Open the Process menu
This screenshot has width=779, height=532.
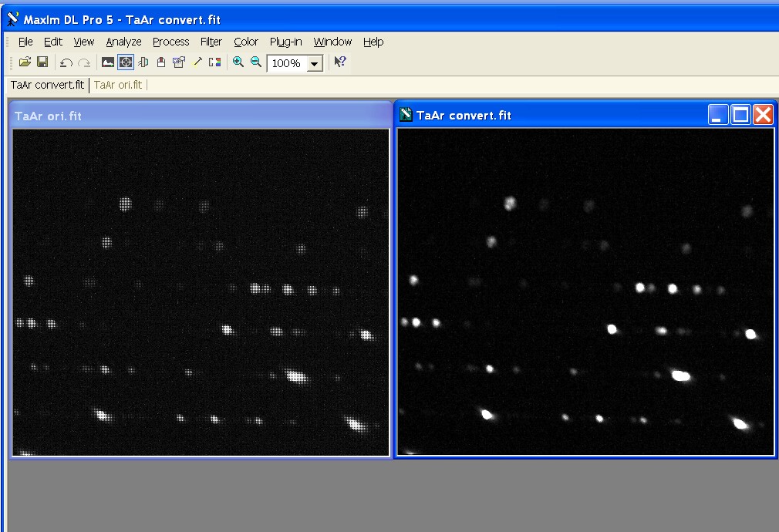[x=170, y=42]
